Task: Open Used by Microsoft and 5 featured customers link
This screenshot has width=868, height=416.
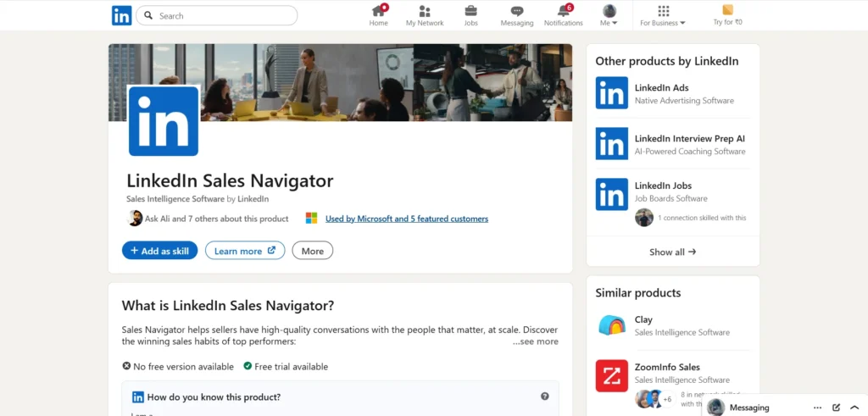Action: tap(407, 219)
